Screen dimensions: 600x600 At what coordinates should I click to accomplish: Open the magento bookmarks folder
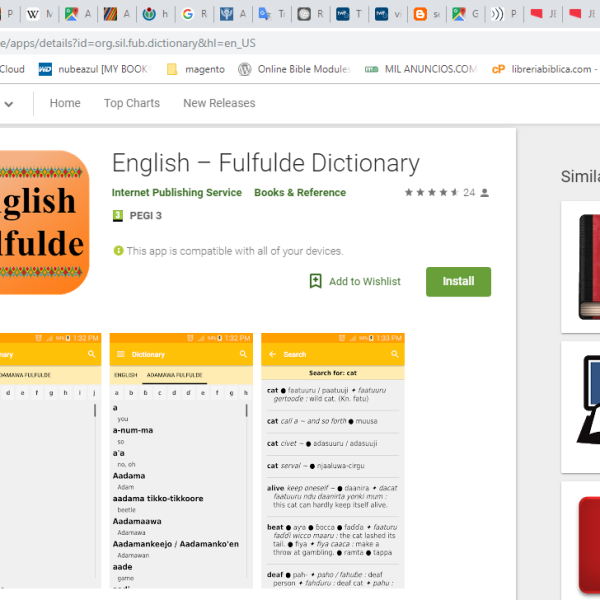tap(196, 69)
